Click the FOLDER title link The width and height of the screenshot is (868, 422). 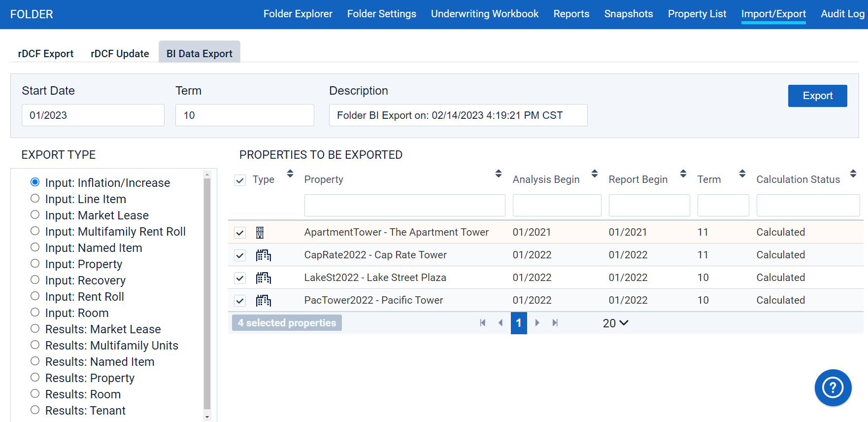(32, 14)
